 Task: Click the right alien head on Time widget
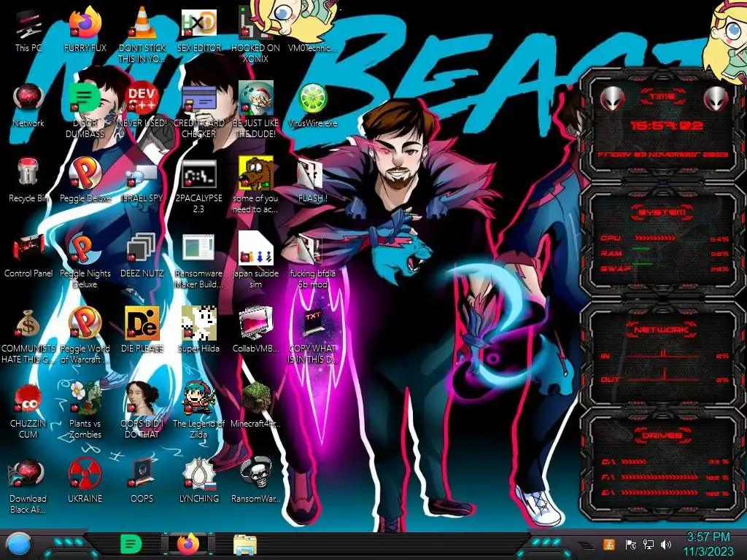tap(716, 99)
